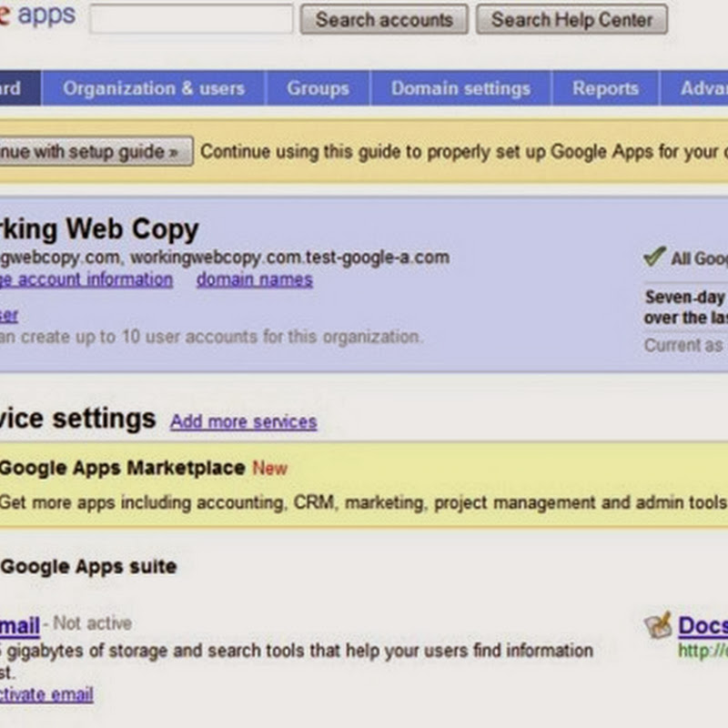Click the Google apps logo text
The width and height of the screenshot is (728, 728).
coord(37,15)
